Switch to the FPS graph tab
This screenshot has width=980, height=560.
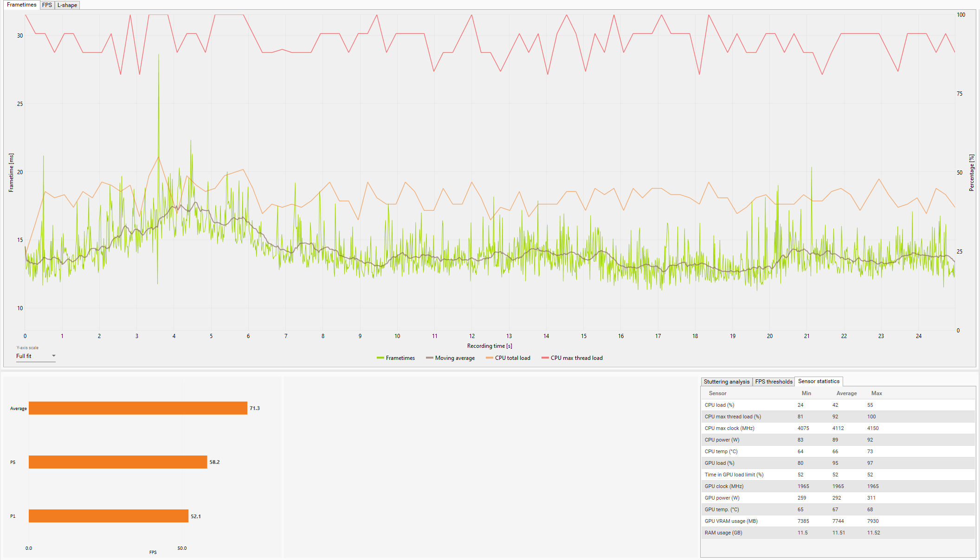click(47, 5)
